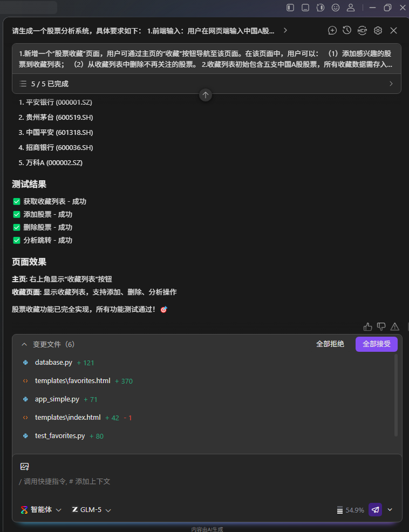
Task: Click the 添加股票 - 成功 checkmark
Action: pos(16,214)
